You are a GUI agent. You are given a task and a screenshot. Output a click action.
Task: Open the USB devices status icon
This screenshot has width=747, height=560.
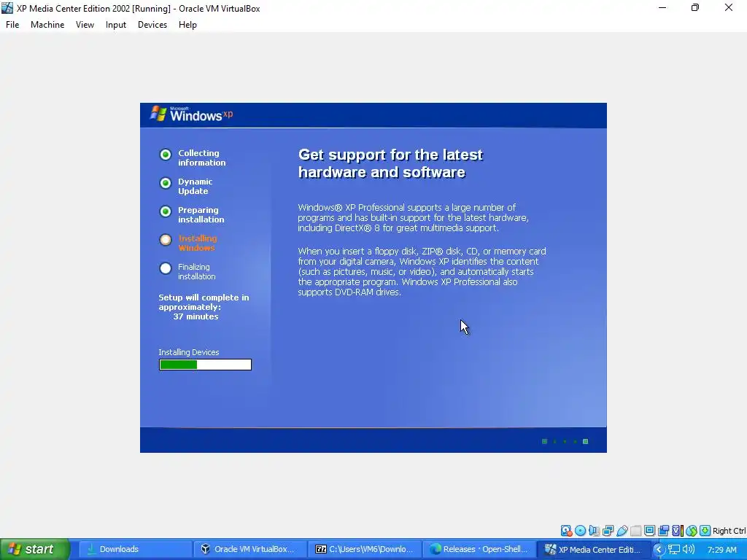(622, 531)
